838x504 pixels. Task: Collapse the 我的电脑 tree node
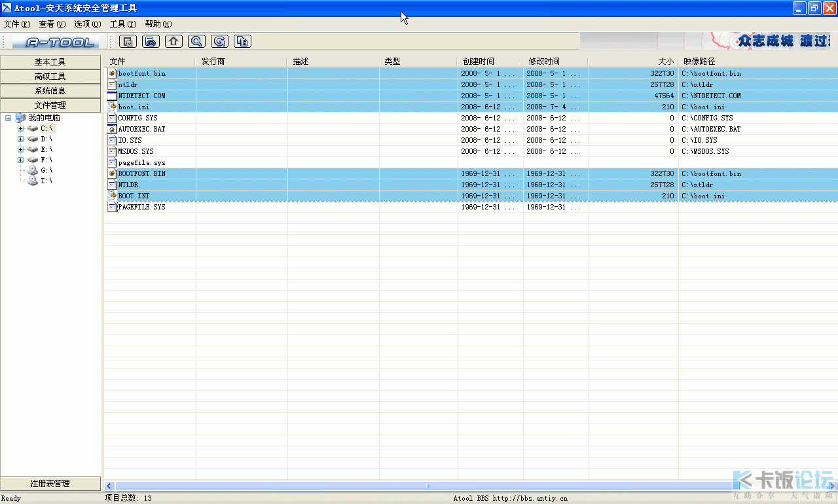[x=8, y=118]
